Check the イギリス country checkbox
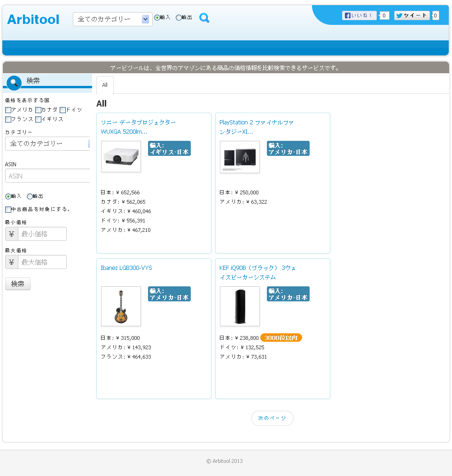Image resolution: width=452 pixels, height=476 pixels. [x=38, y=119]
